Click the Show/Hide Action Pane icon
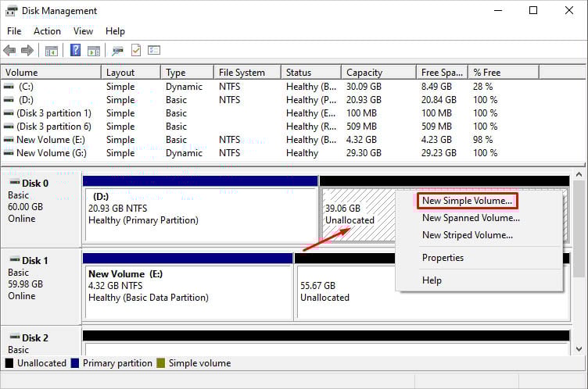The image size is (588, 389). (94, 51)
